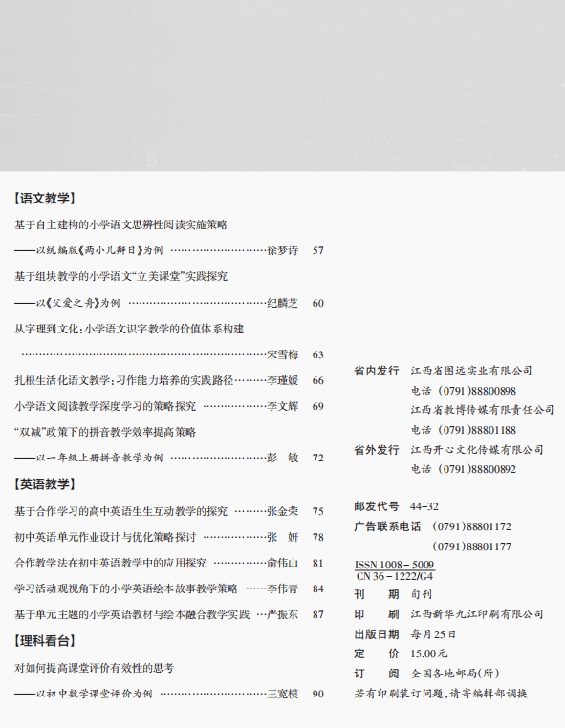Click the 理科看台 section heading
The height and width of the screenshot is (728, 565).
[x=44, y=641]
